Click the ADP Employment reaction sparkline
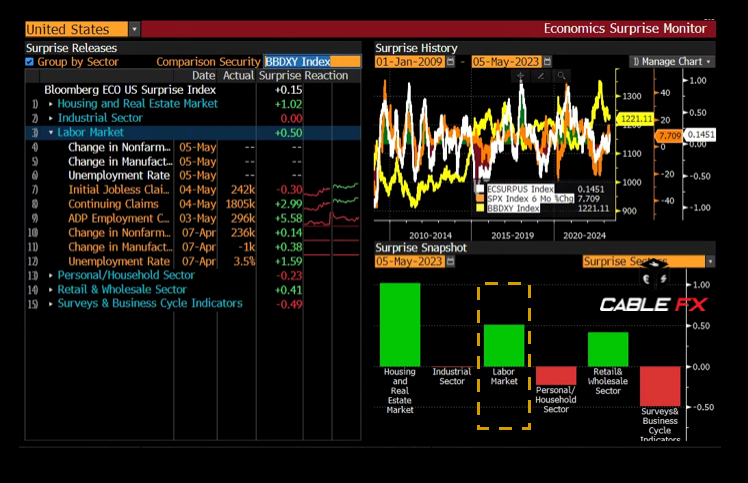 click(331, 218)
